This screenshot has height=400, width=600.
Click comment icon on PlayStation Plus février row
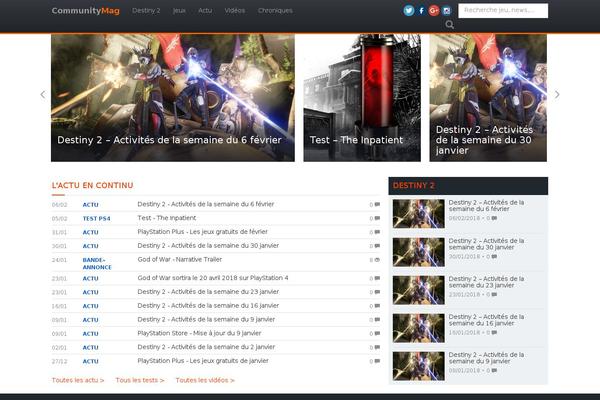(x=377, y=232)
